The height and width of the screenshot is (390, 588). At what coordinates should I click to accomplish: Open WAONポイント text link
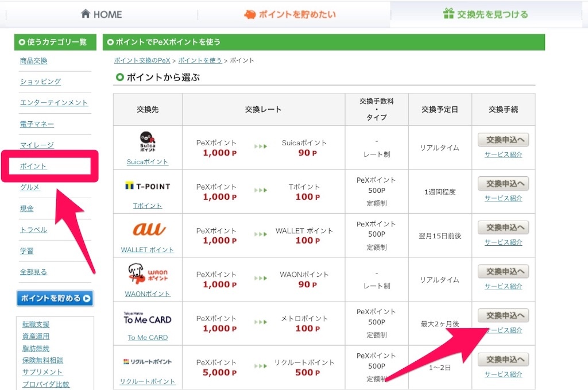pos(148,294)
